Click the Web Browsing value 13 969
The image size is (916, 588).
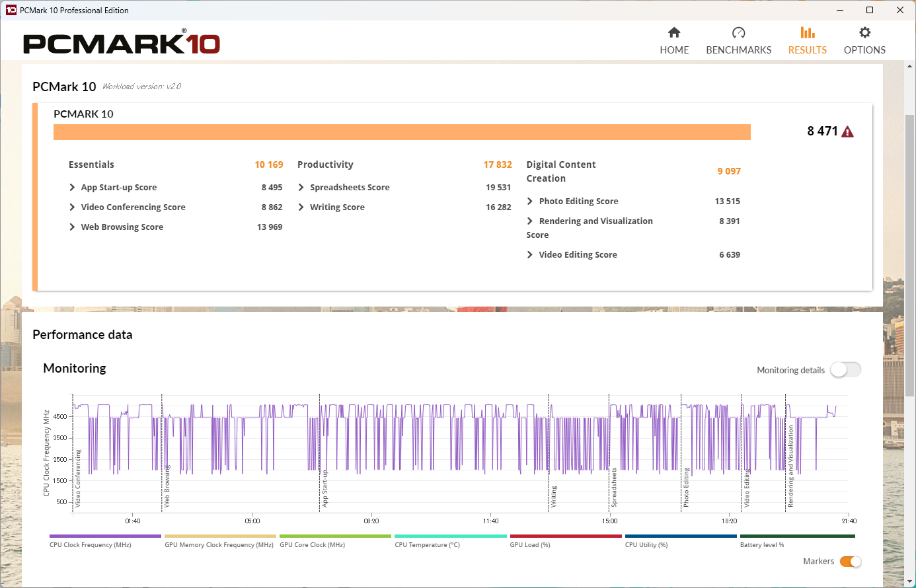270,227
